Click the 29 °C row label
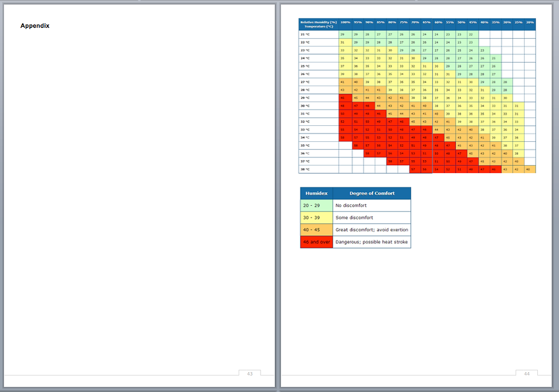Viewport: 559px width, 392px height. click(305, 98)
